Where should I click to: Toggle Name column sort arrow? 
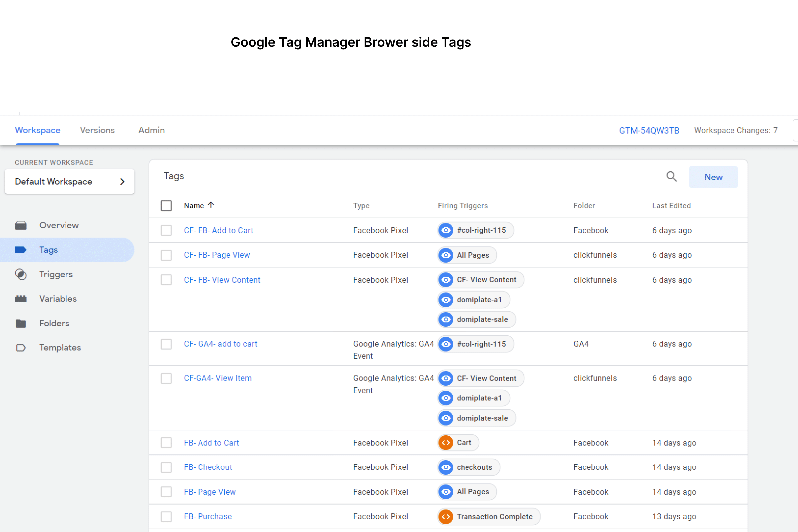211,205
